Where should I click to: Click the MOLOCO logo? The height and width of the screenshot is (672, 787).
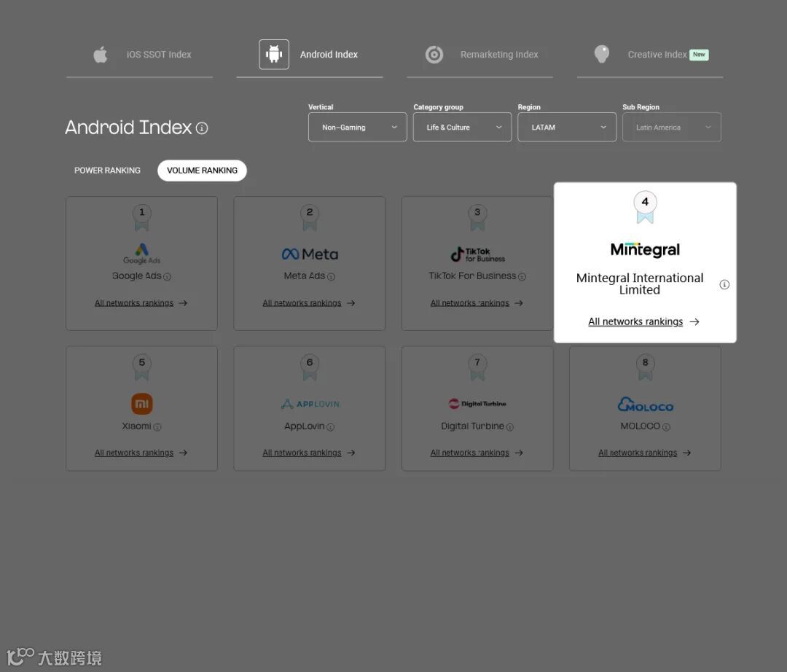point(646,405)
